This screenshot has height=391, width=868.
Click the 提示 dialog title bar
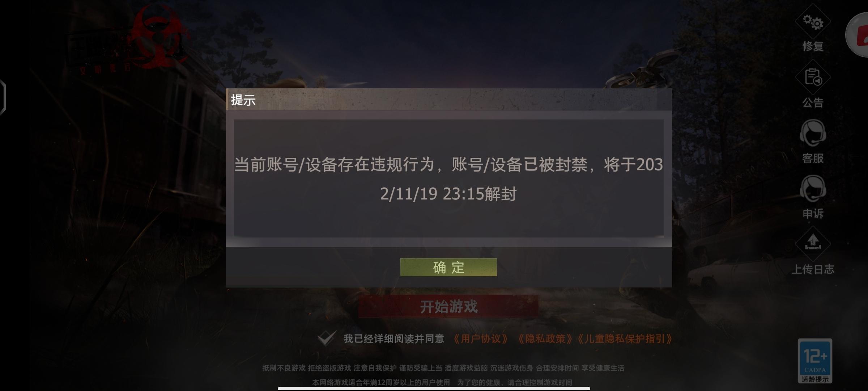click(448, 99)
